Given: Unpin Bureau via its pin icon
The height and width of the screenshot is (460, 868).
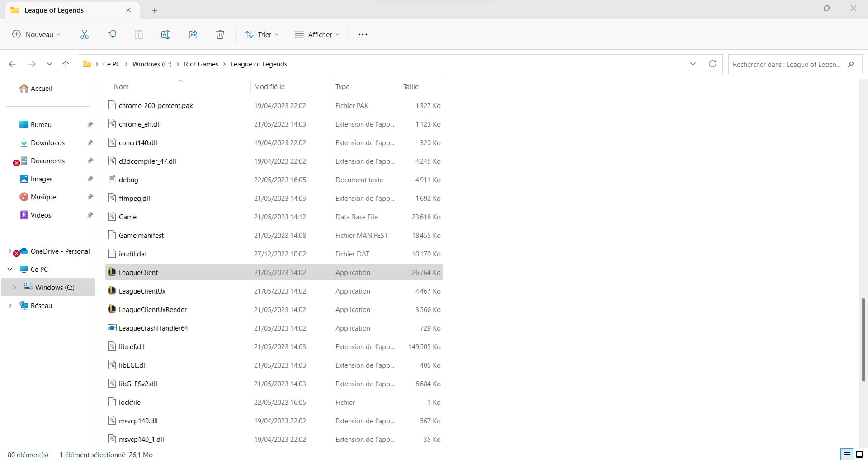Looking at the screenshot, I should [90, 124].
